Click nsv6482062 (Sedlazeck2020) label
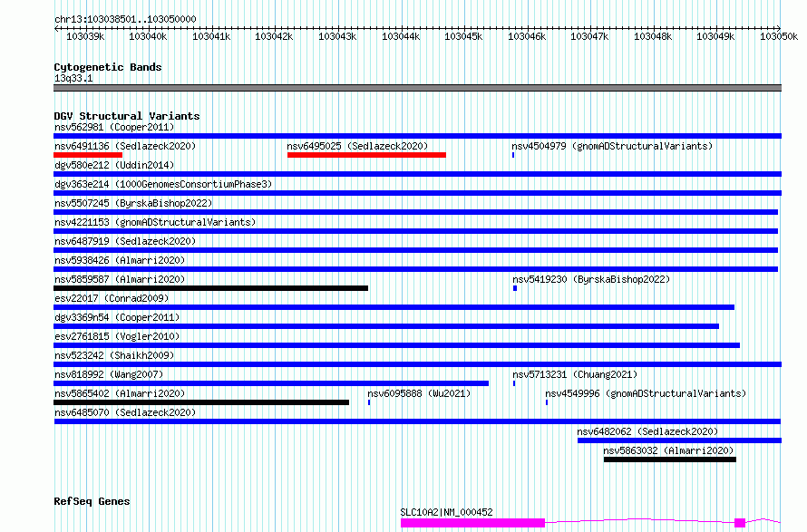The width and height of the screenshot is (807, 532). coord(647,431)
